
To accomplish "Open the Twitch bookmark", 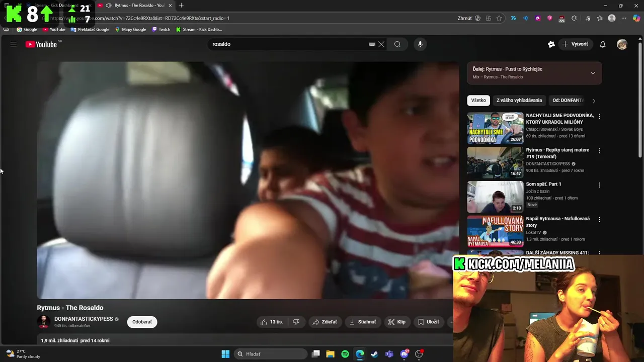I will click(161, 29).
